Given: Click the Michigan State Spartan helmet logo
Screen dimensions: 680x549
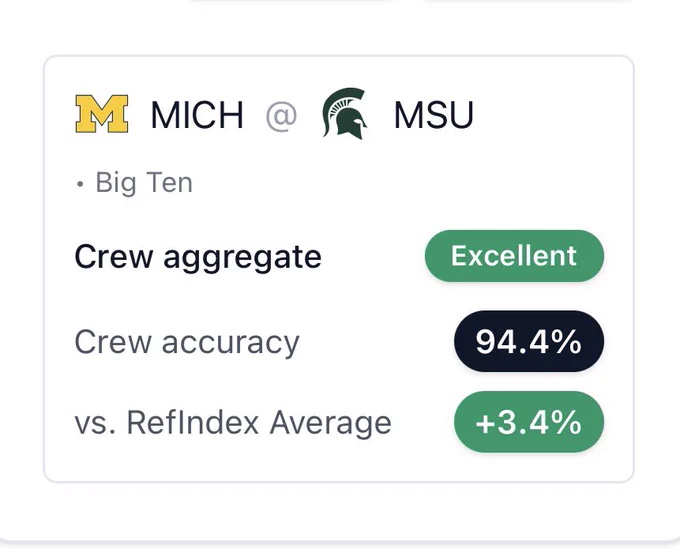Looking at the screenshot, I should click(344, 114).
